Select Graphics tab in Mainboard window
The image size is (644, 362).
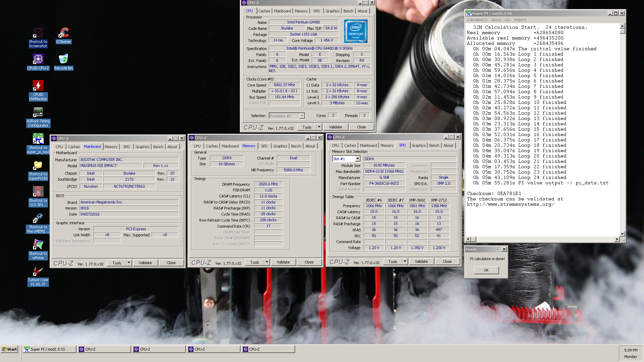[x=142, y=147]
